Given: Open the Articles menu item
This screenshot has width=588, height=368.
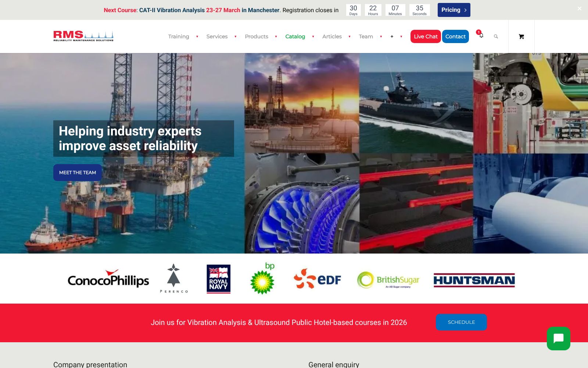Looking at the screenshot, I should (332, 36).
